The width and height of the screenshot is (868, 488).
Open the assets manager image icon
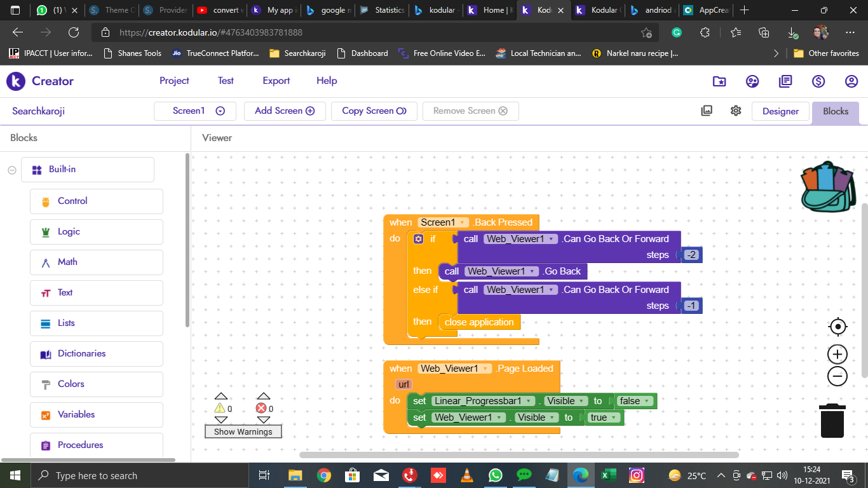click(707, 111)
